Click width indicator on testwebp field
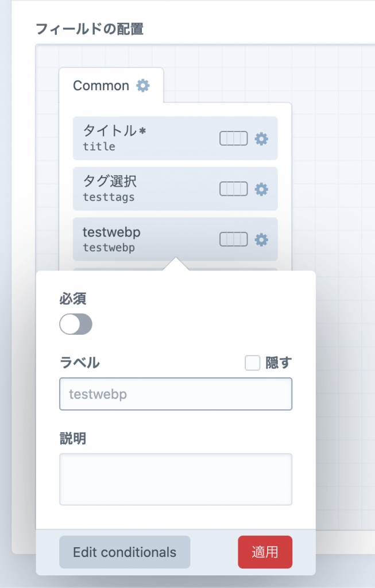The width and height of the screenshot is (375, 588). pyautogui.click(x=233, y=239)
